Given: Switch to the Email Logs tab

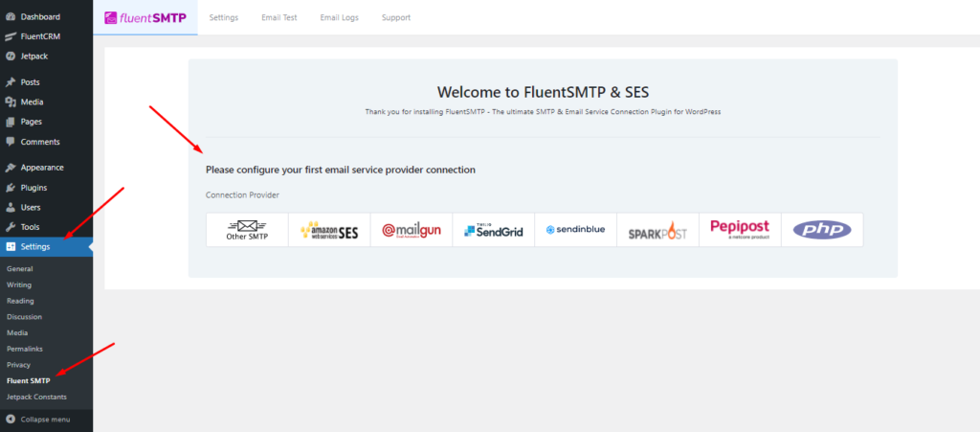Looking at the screenshot, I should click(x=340, y=17).
